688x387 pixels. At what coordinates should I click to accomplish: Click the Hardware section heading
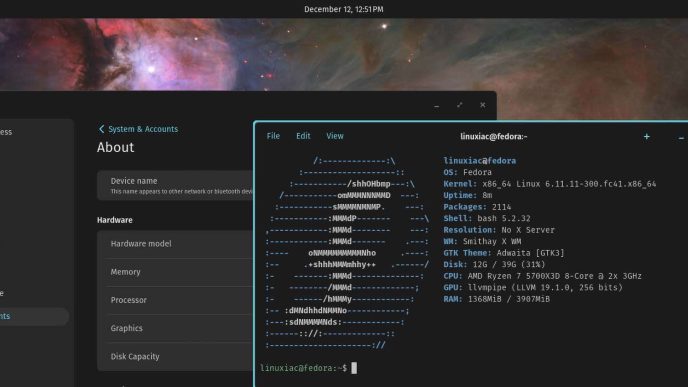pos(115,220)
